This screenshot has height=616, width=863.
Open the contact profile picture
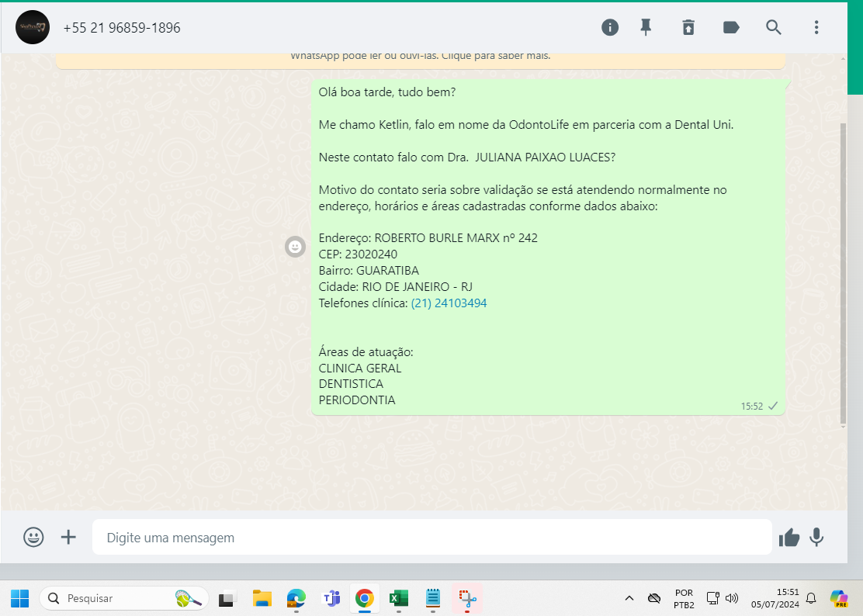(x=33, y=27)
